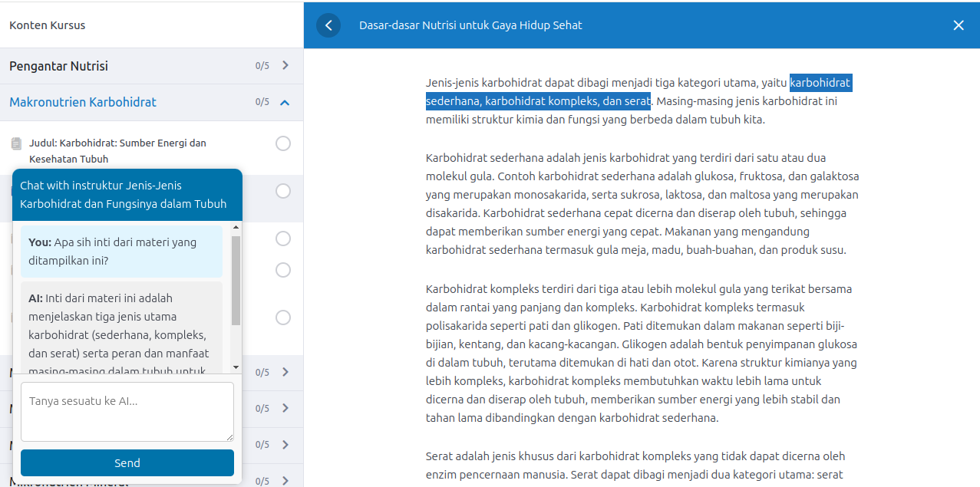The width and height of the screenshot is (980, 487).
Task: Click the chat message scrollbar thumb
Action: pos(236,280)
